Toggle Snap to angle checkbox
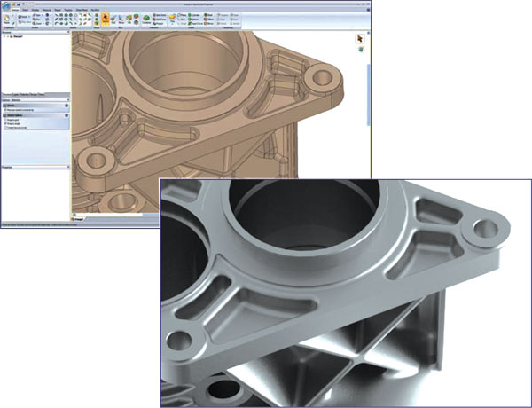Screen dimensions: 532x408 pyautogui.click(x=5, y=123)
